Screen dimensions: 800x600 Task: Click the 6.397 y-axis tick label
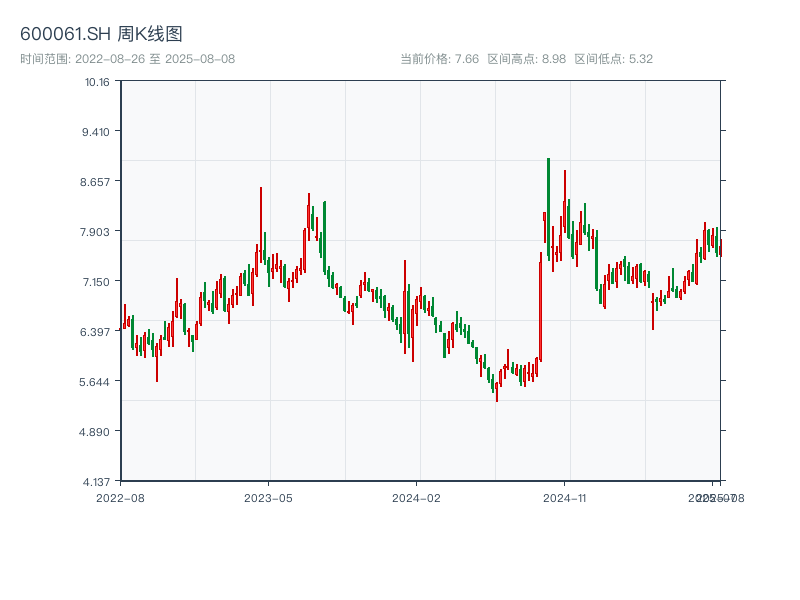(96, 332)
